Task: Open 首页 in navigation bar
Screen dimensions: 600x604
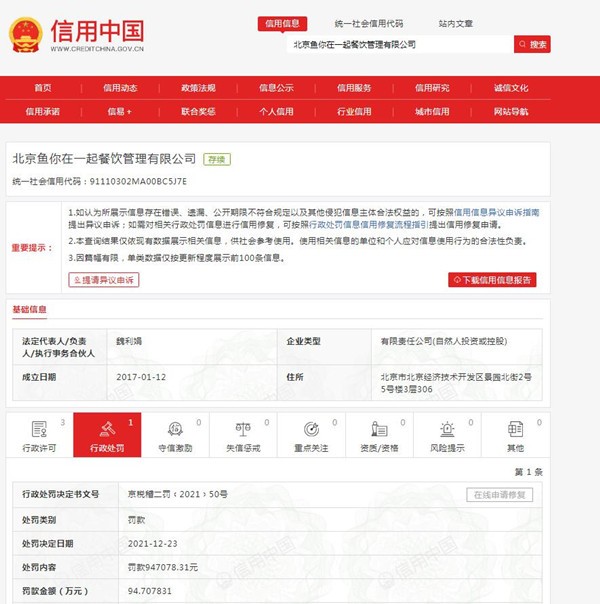Action: click(x=43, y=88)
